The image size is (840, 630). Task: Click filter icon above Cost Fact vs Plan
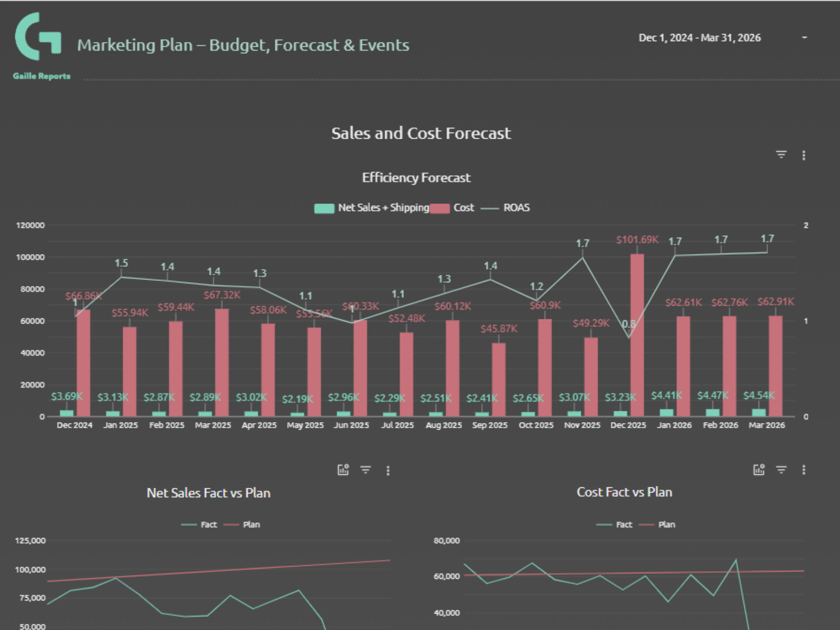(x=781, y=470)
